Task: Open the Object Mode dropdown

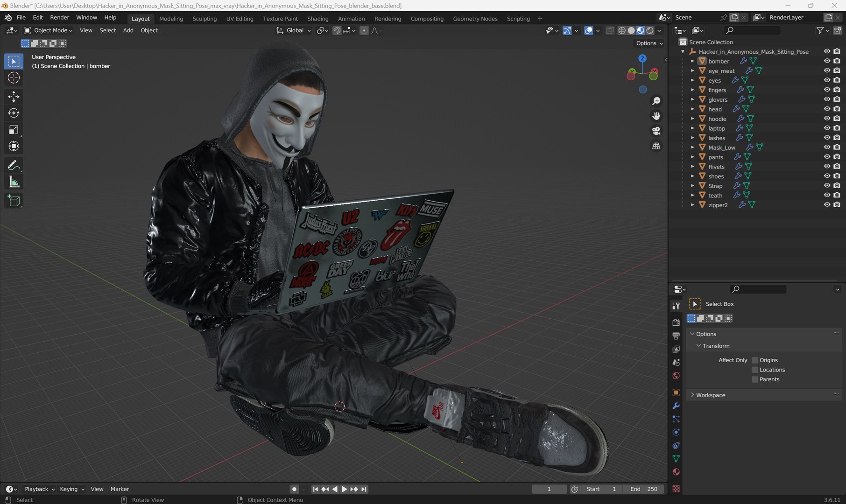Action: (x=49, y=30)
